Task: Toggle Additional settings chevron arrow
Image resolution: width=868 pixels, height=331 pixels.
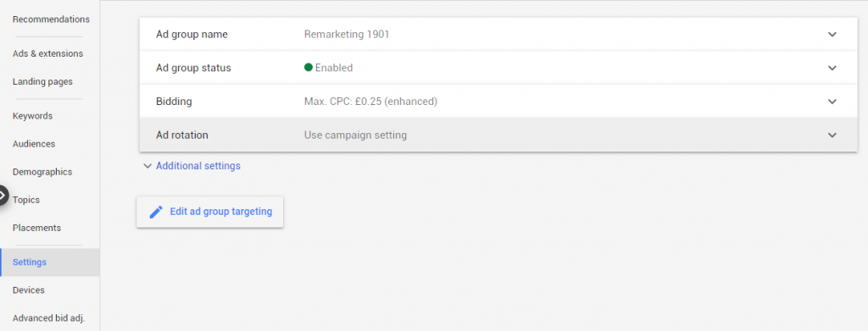Action: pos(147,166)
